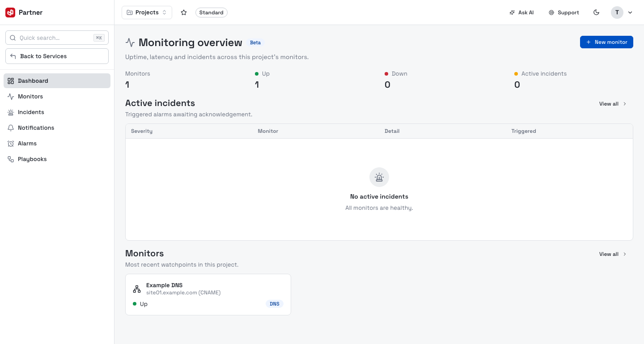
Task: Open Incidents in the sidebar
Action: [x=57, y=112]
